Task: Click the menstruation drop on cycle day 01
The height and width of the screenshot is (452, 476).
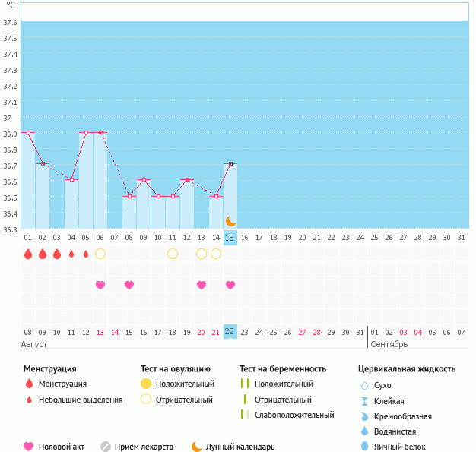Action: 28,254
